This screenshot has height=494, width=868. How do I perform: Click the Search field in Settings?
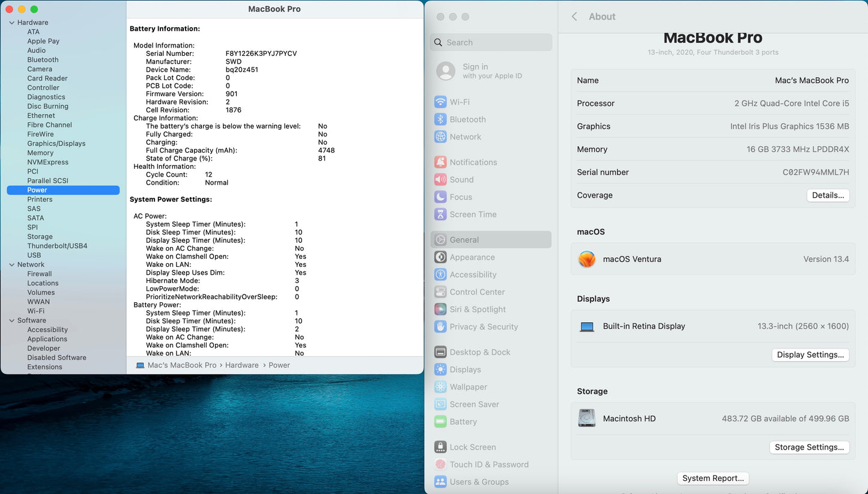coord(491,43)
